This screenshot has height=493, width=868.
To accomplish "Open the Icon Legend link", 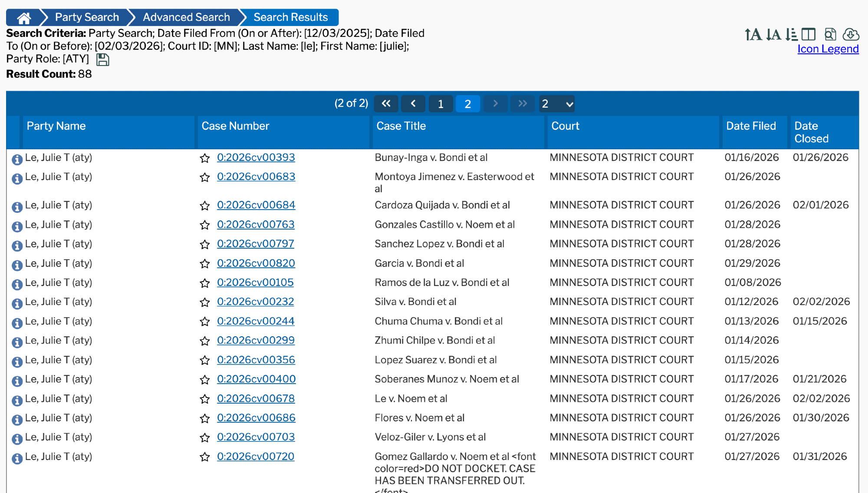I will click(x=828, y=49).
